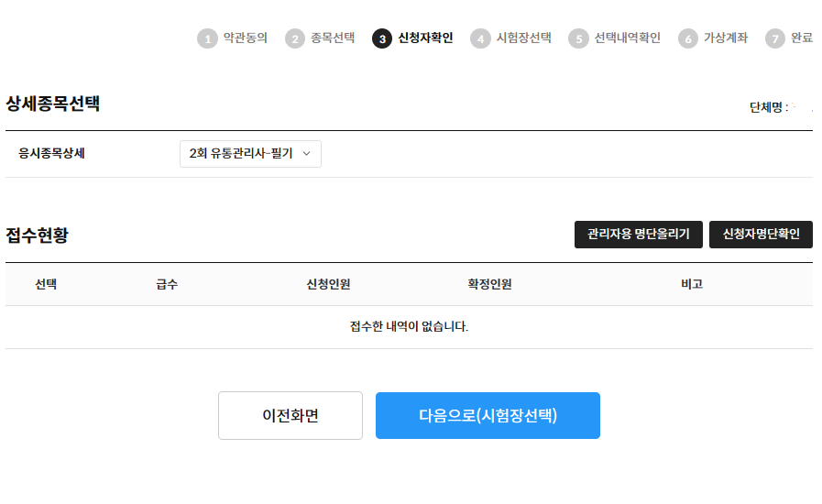Click the step 5 number circle
The height and width of the screenshot is (504, 822).
pyautogui.click(x=577, y=38)
